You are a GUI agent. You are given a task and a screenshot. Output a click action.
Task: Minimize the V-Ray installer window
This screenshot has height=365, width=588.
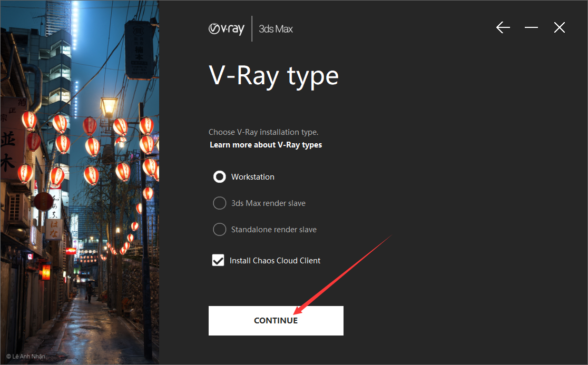pyautogui.click(x=531, y=28)
